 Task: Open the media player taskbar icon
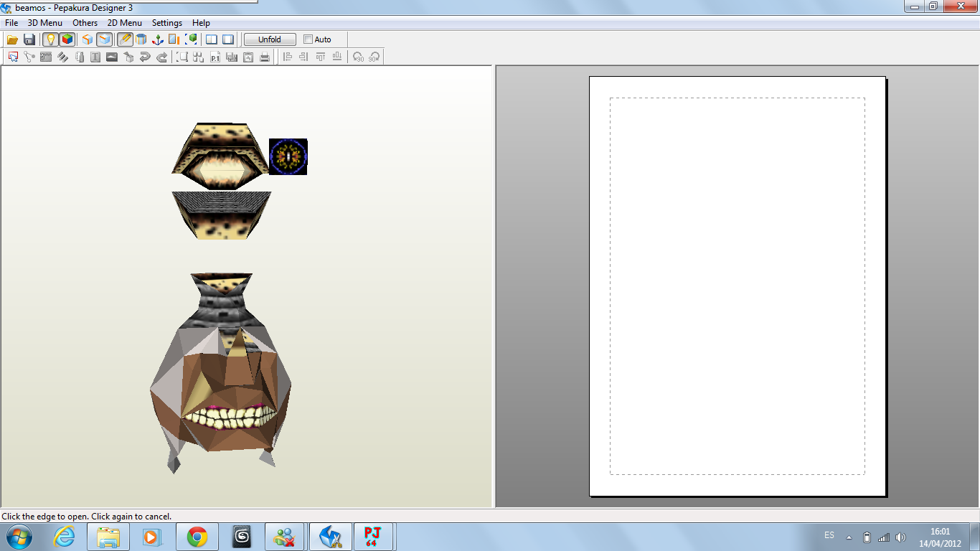click(x=153, y=537)
